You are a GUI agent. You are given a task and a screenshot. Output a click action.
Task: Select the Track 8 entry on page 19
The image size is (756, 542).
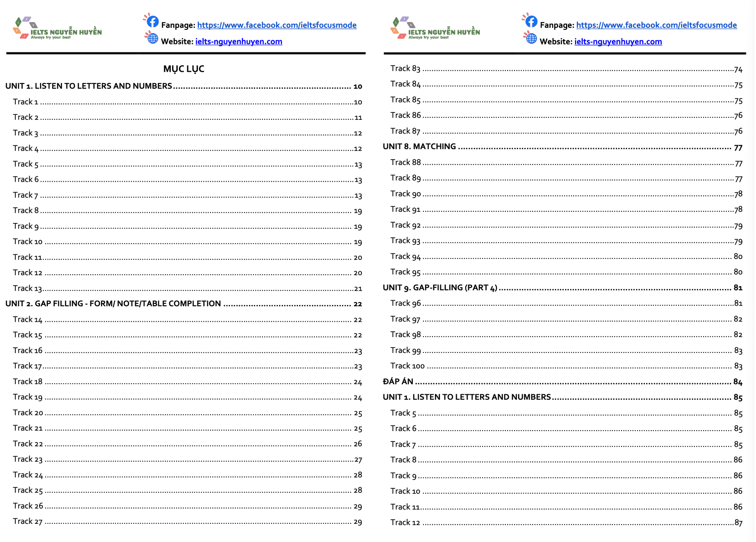(187, 211)
